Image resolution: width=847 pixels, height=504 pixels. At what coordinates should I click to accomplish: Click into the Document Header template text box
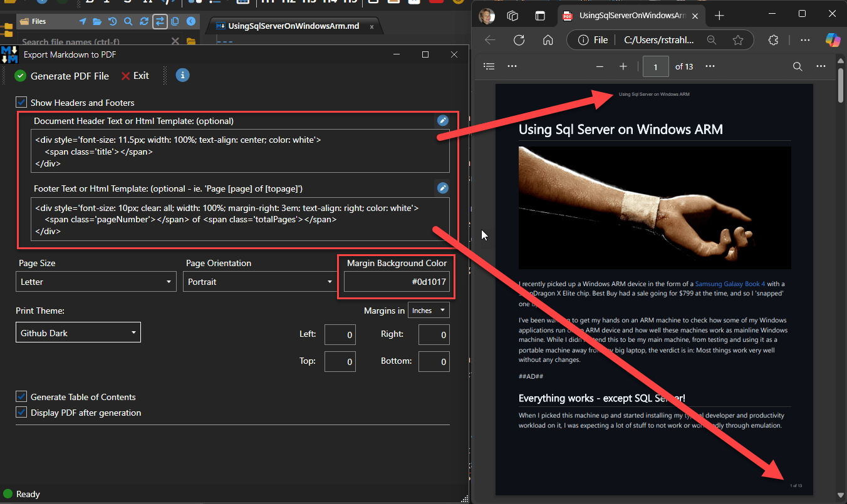point(240,151)
